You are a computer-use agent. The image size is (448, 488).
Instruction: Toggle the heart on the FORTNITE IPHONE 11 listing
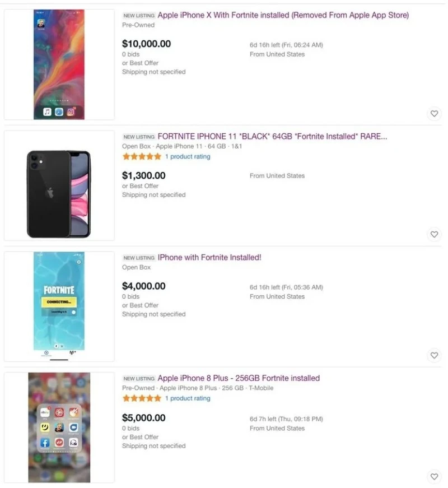point(434,234)
